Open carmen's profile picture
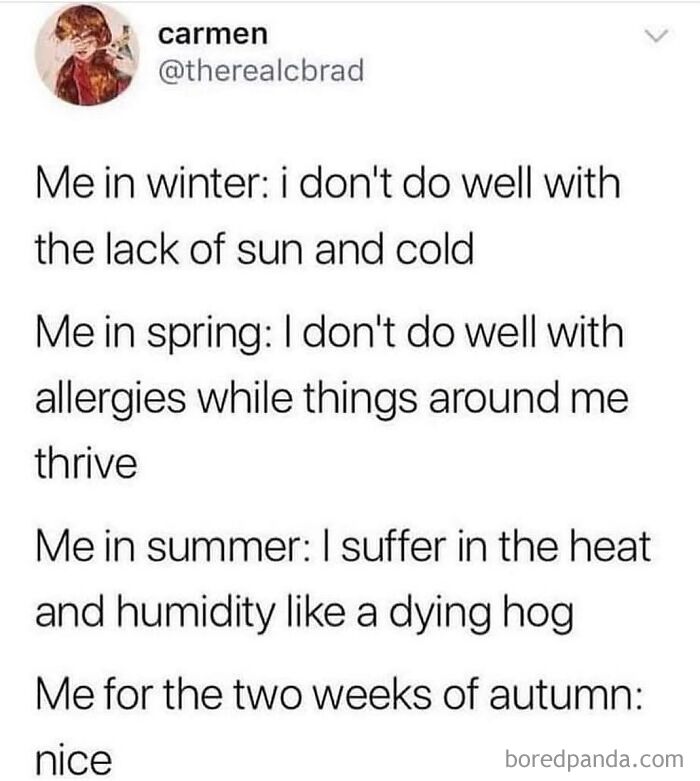700x781 pixels. point(86,54)
